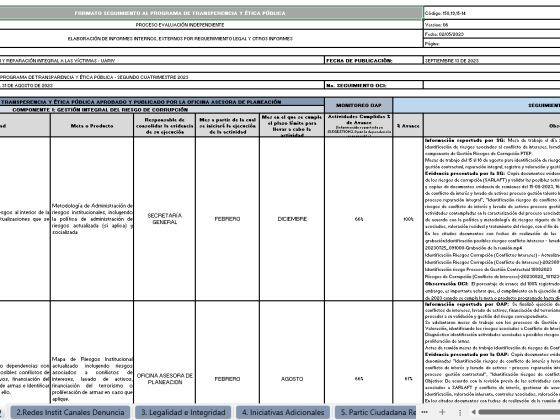Select Mes a partir de la cual header
The width and height of the screenshot is (560, 420).
pyautogui.click(x=228, y=126)
